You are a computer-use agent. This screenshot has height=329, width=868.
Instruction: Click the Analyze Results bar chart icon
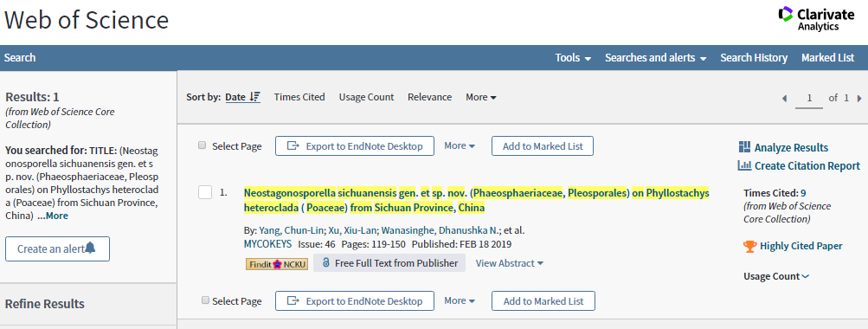pos(744,147)
